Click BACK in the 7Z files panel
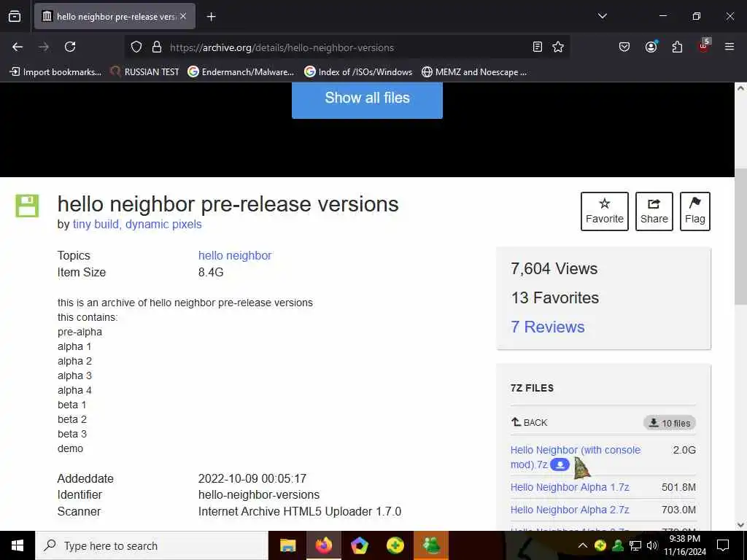Viewport: 747px width, 560px height. tap(530, 422)
